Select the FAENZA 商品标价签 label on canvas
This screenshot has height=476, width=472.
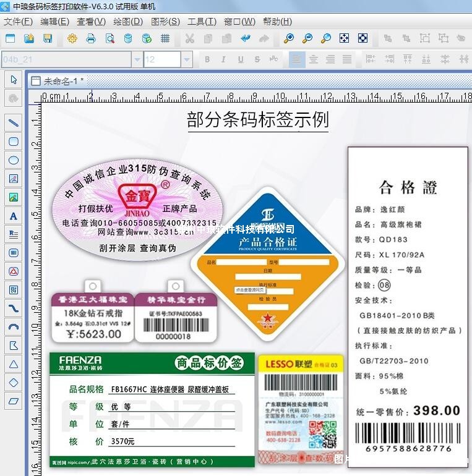(x=152, y=409)
